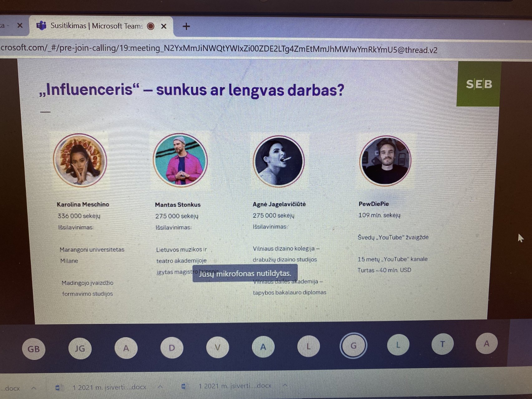Open a new browser tab with plus button
The image size is (532, 399).
tap(186, 27)
